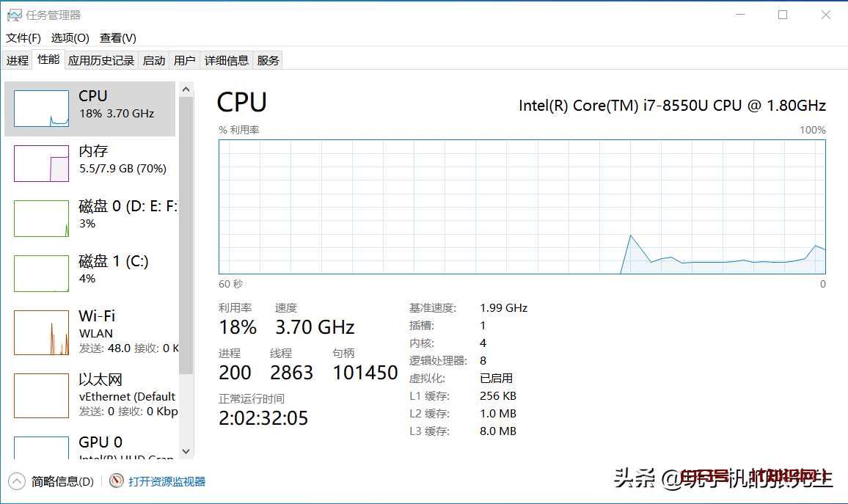Collapse to 简略信息 with the chevron icon

pos(16,481)
